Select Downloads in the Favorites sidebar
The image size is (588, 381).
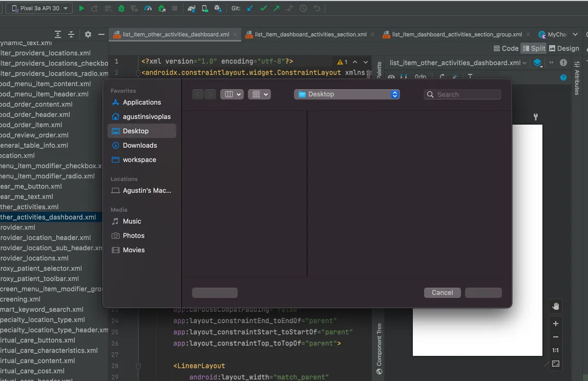pyautogui.click(x=140, y=145)
